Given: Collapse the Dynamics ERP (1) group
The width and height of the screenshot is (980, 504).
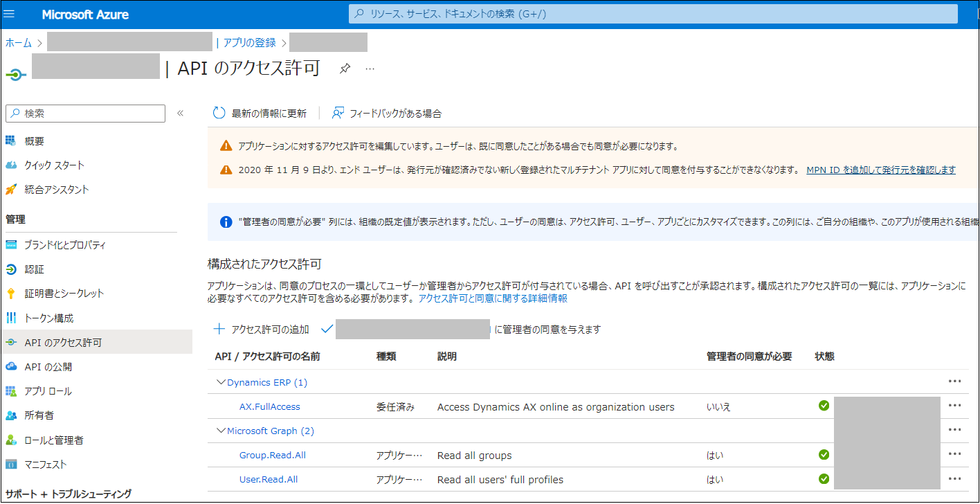Looking at the screenshot, I should pos(221,382).
